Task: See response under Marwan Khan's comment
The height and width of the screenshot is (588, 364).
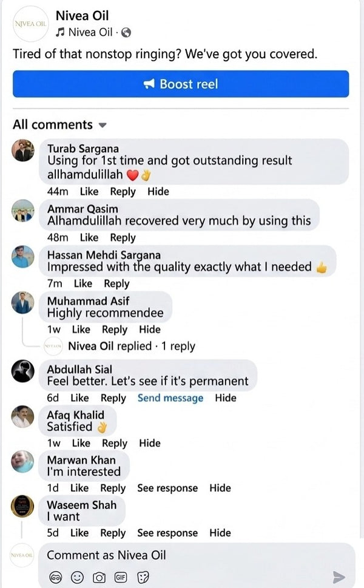Action: tap(167, 488)
